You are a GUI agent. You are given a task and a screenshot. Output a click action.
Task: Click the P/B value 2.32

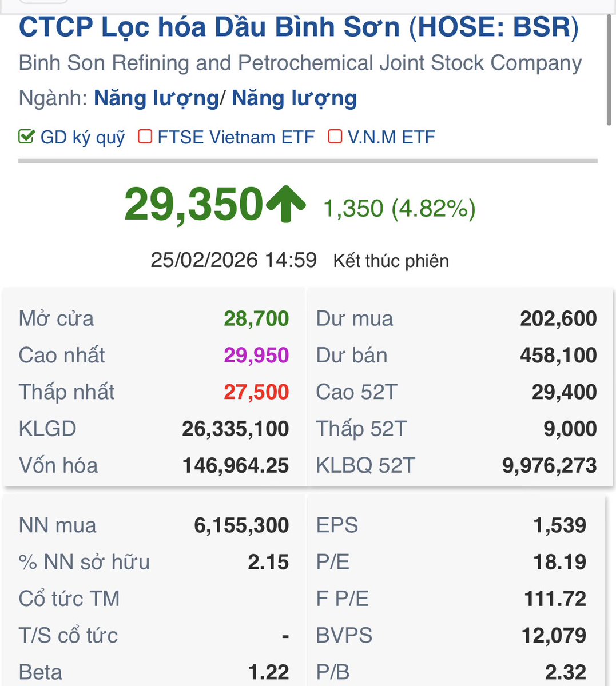coord(565,672)
